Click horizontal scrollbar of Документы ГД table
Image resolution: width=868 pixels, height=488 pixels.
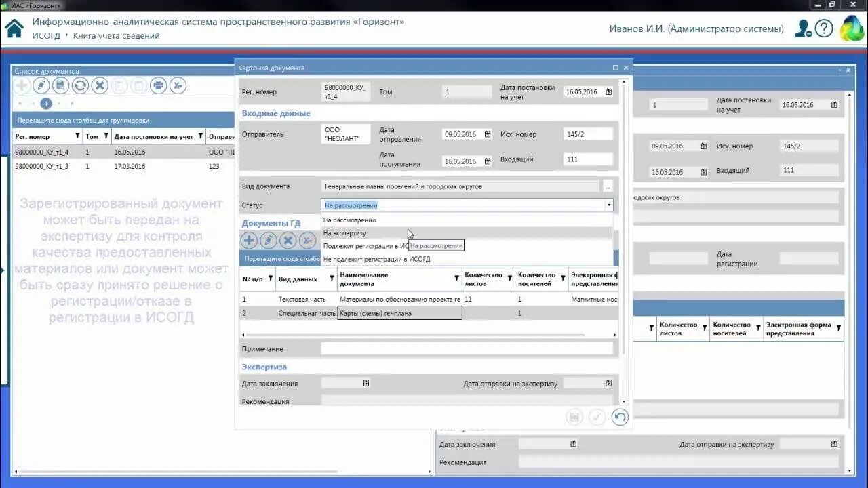[x=415, y=335]
